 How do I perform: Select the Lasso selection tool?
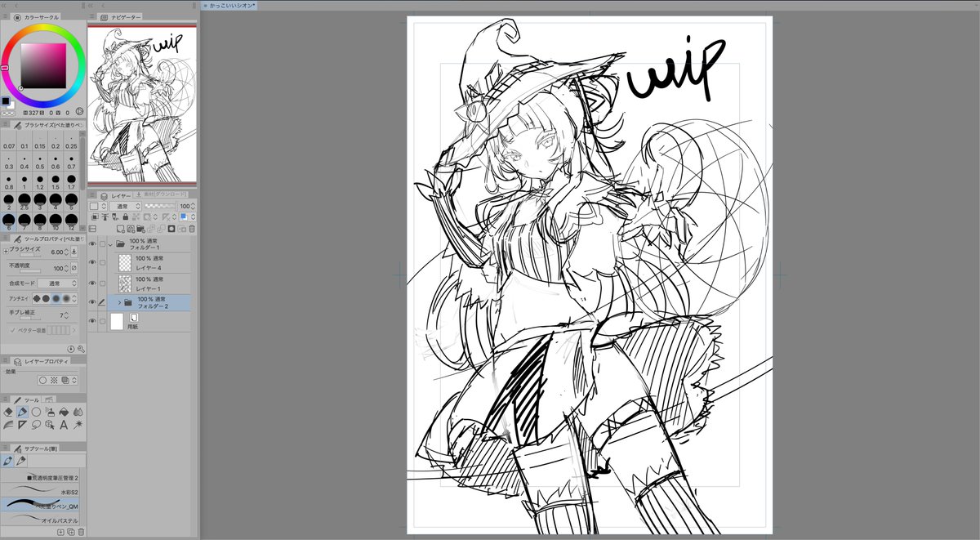tap(36, 425)
